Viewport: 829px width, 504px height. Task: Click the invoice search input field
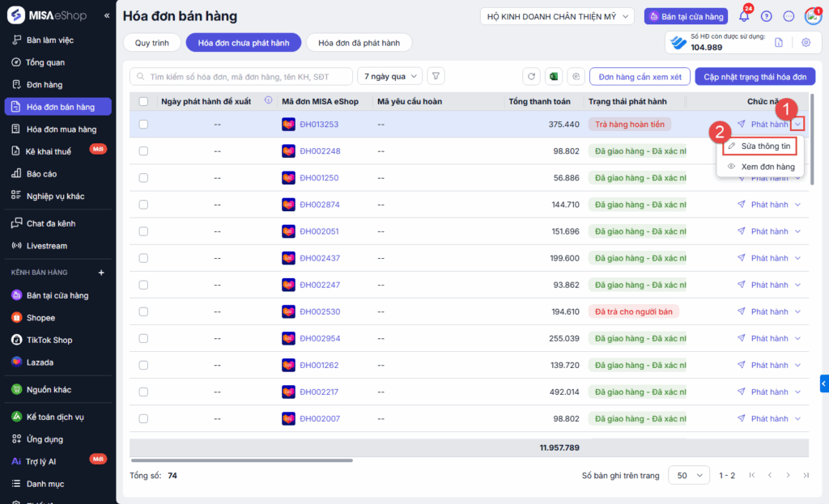[247, 76]
